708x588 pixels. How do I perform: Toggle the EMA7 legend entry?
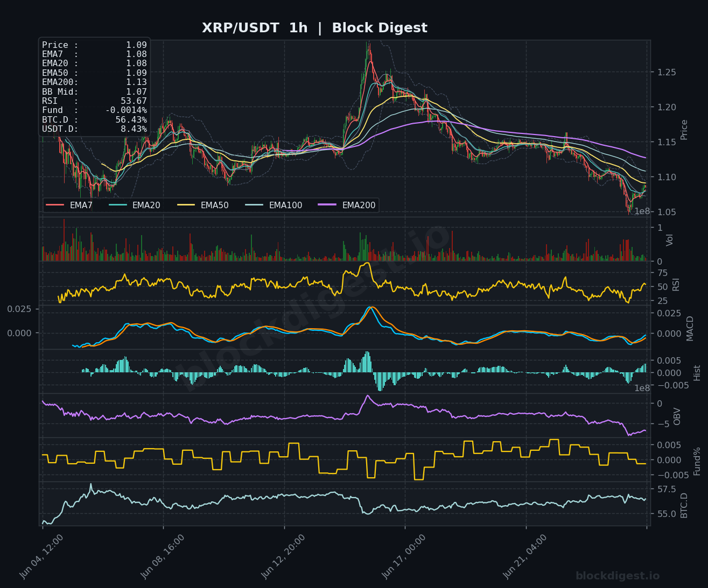tap(69, 205)
